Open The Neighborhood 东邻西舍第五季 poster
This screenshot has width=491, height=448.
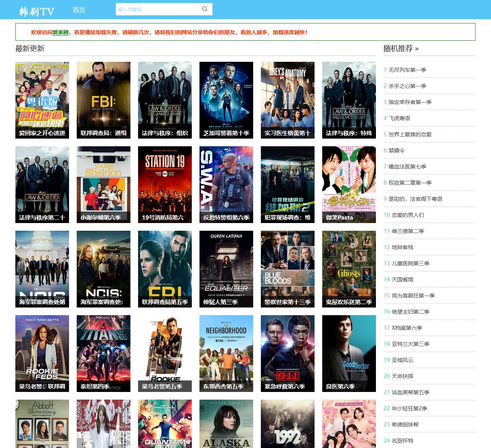coord(226,354)
